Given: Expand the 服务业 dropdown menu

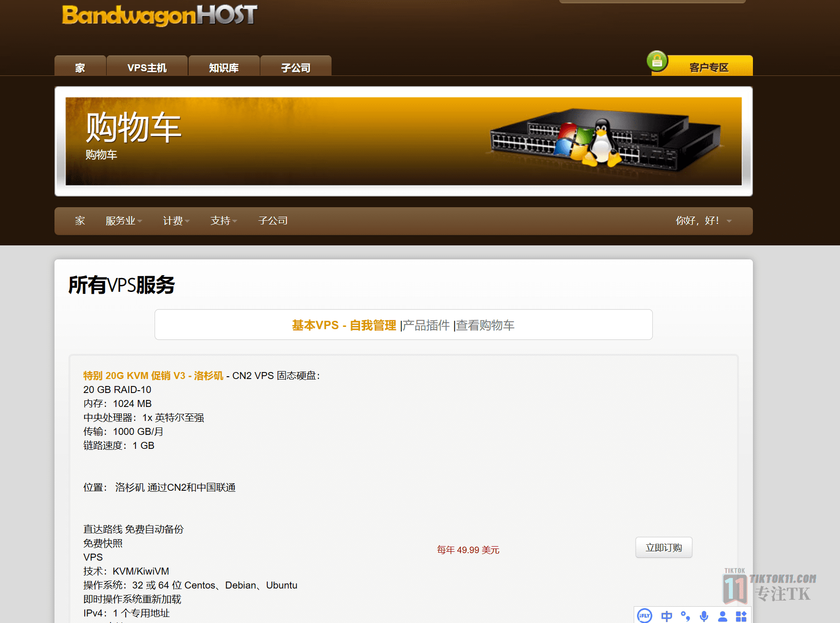Looking at the screenshot, I should click(124, 221).
